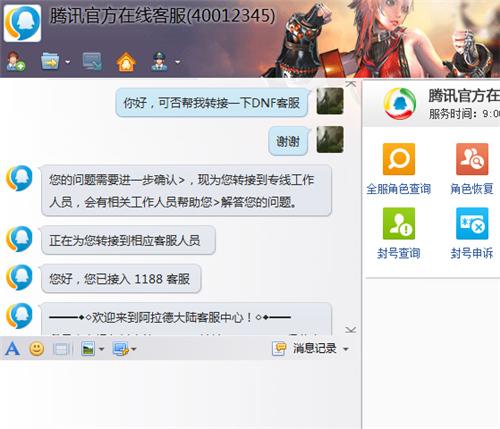Click the remote desktop screen icon
The image size is (500, 429).
click(92, 61)
